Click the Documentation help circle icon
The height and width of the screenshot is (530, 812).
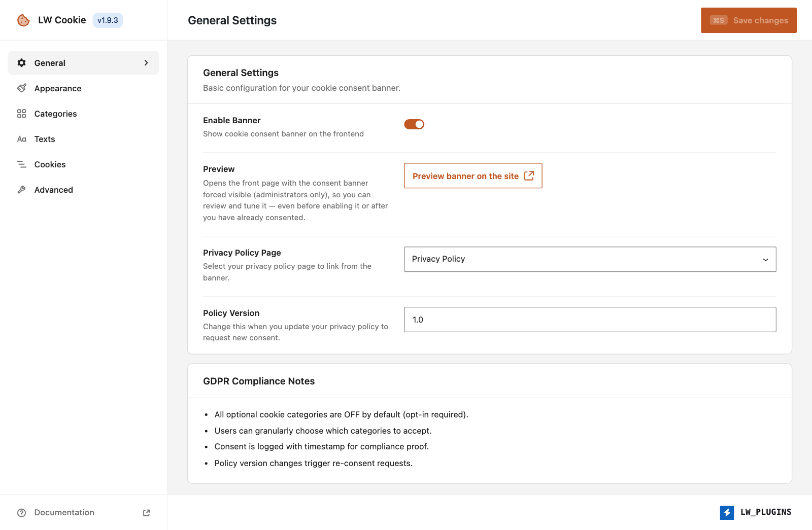tap(21, 513)
